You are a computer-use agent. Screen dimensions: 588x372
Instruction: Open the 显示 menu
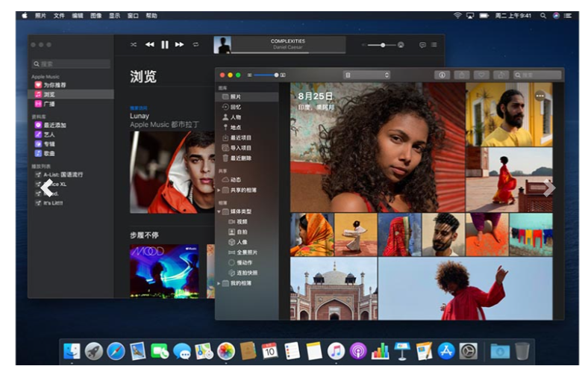point(114,16)
